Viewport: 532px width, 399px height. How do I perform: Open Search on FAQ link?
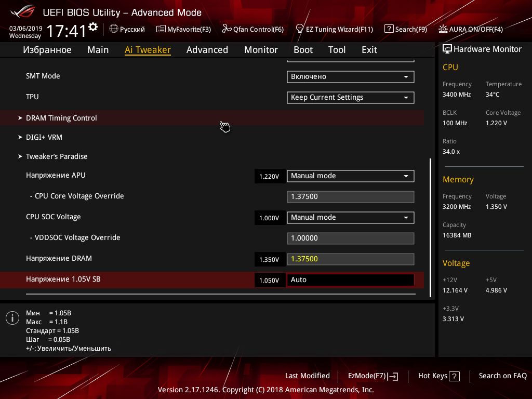502,376
